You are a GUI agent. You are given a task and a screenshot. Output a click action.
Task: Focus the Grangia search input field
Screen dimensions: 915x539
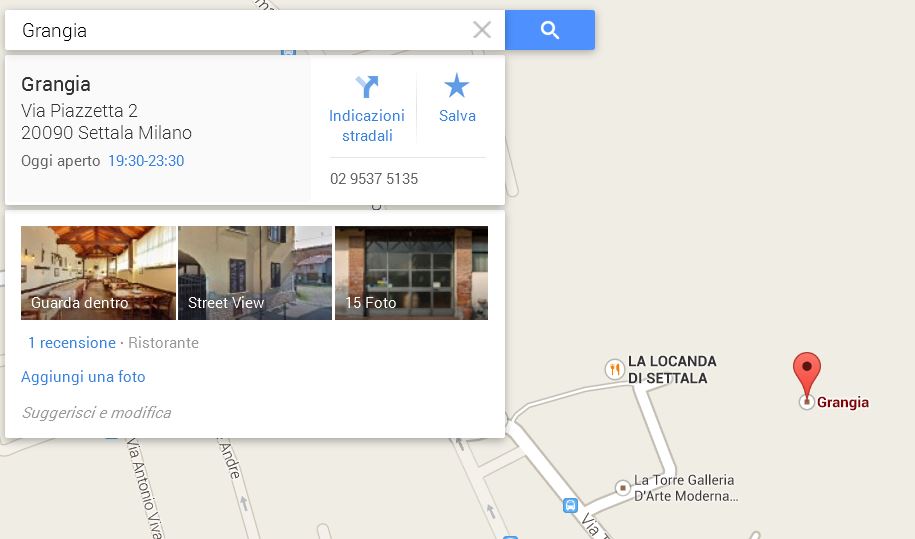pos(245,30)
